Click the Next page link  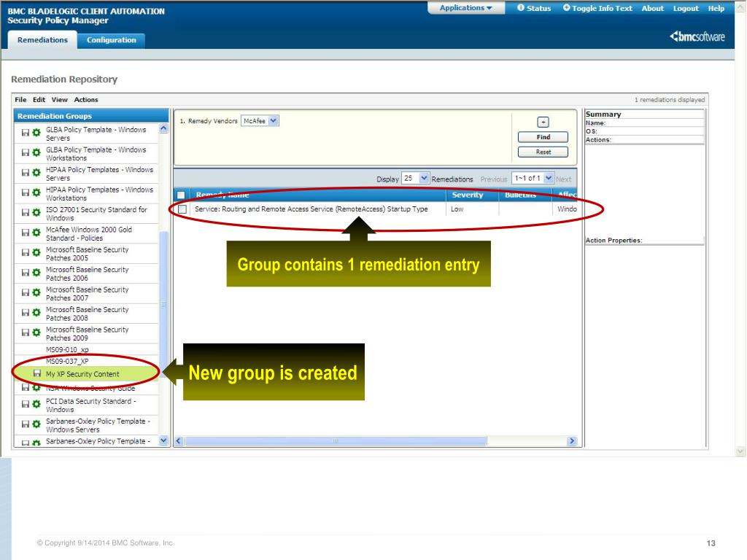pyautogui.click(x=564, y=179)
